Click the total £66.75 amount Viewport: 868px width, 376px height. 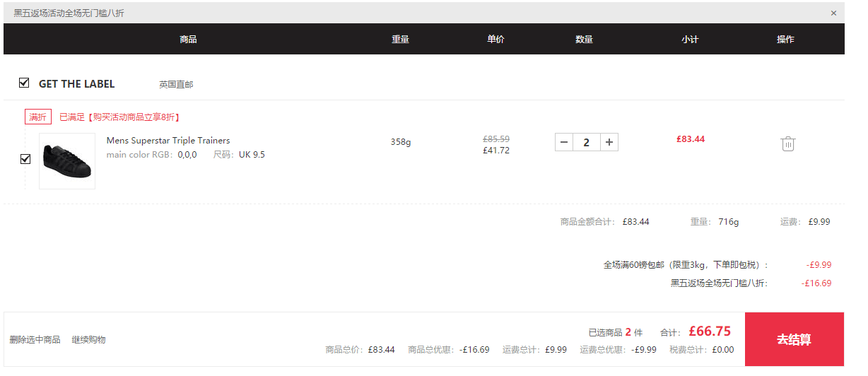pyautogui.click(x=710, y=331)
